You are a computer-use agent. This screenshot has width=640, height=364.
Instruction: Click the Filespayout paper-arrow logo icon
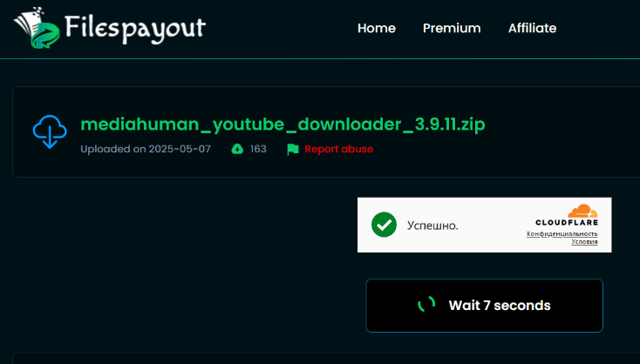tap(37, 28)
